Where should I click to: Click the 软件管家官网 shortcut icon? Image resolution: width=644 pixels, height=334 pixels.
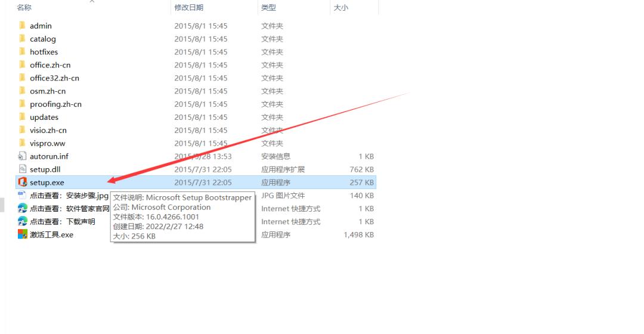pos(22,208)
